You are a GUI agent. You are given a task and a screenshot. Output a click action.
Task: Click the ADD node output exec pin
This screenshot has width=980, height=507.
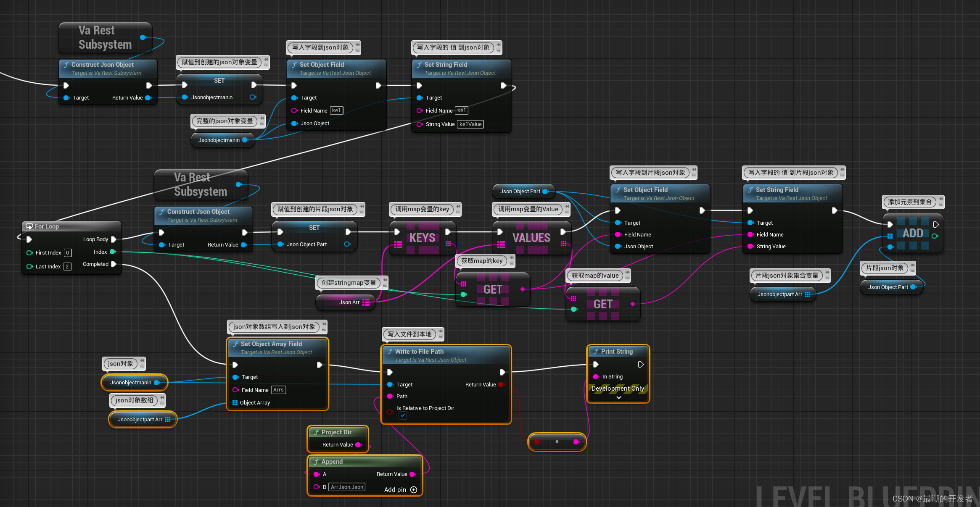(x=936, y=224)
